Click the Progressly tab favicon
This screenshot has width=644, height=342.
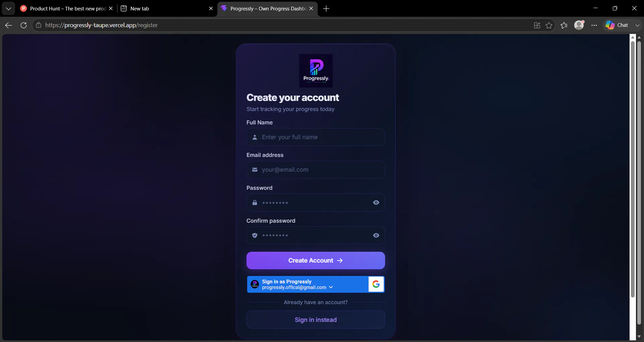pos(224,8)
